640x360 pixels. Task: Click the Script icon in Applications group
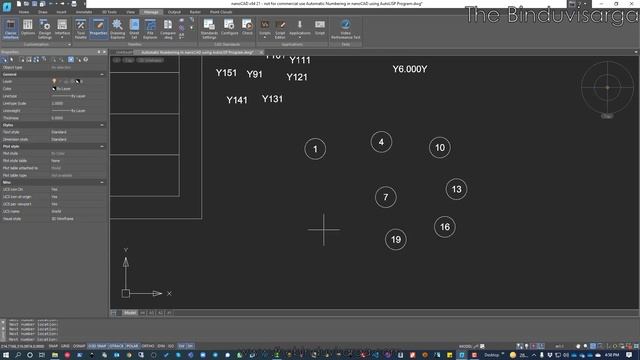pos(320,27)
